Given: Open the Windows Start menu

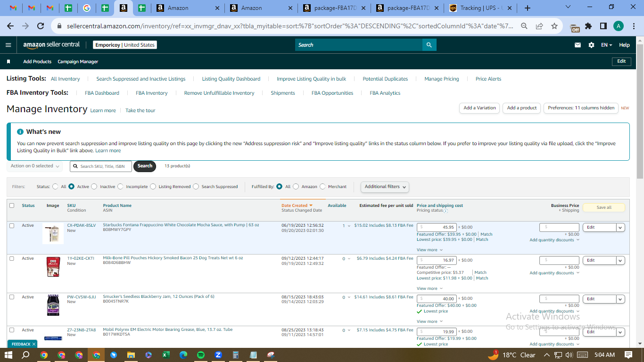Looking at the screenshot, I should (x=8, y=355).
